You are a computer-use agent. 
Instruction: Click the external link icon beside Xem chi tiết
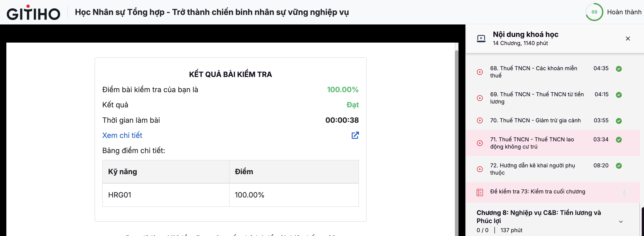pos(355,135)
